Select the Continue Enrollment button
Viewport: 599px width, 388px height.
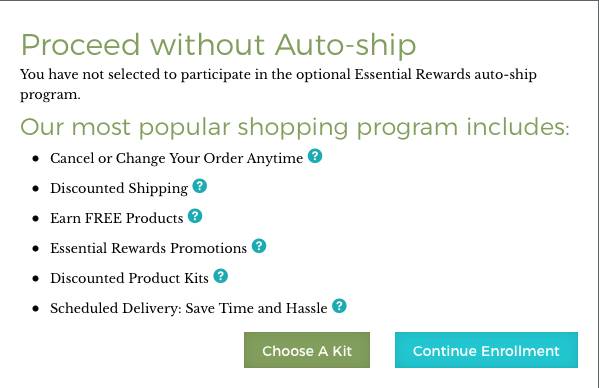click(x=486, y=350)
